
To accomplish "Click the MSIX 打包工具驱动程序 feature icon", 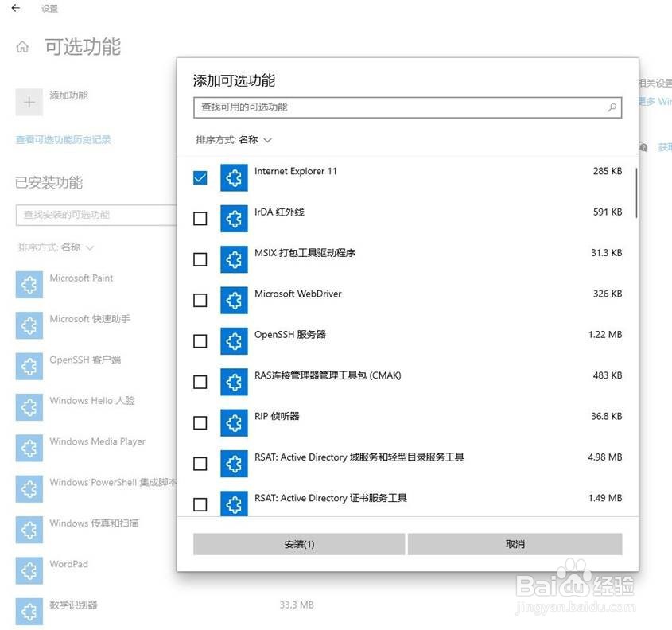I will (x=234, y=259).
